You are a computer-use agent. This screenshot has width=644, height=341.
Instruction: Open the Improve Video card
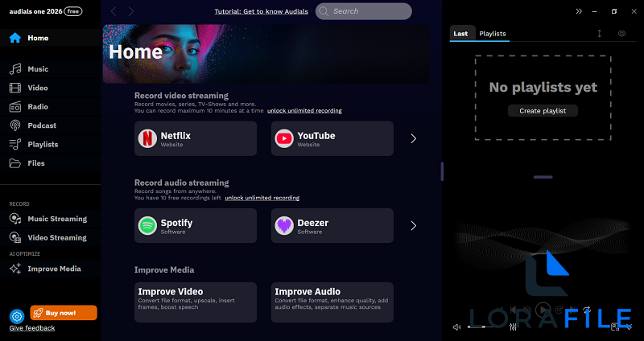[196, 302]
